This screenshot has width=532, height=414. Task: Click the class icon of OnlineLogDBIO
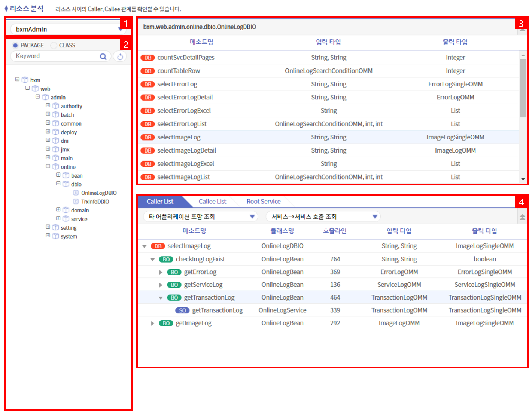76,193
